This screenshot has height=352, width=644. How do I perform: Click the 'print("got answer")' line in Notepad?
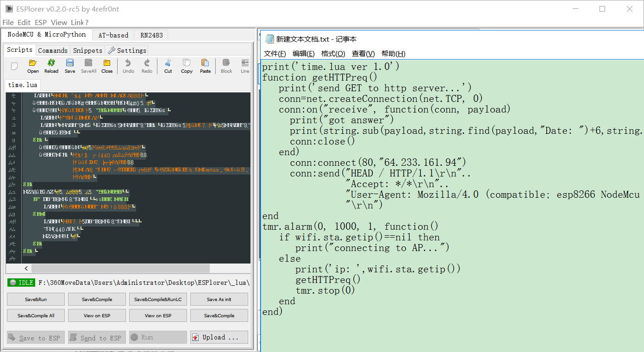342,120
